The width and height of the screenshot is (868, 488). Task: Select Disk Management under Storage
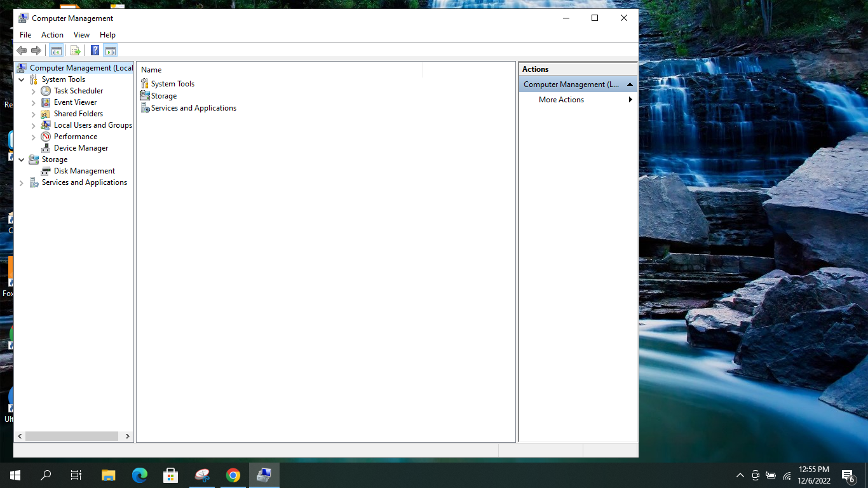click(x=84, y=171)
